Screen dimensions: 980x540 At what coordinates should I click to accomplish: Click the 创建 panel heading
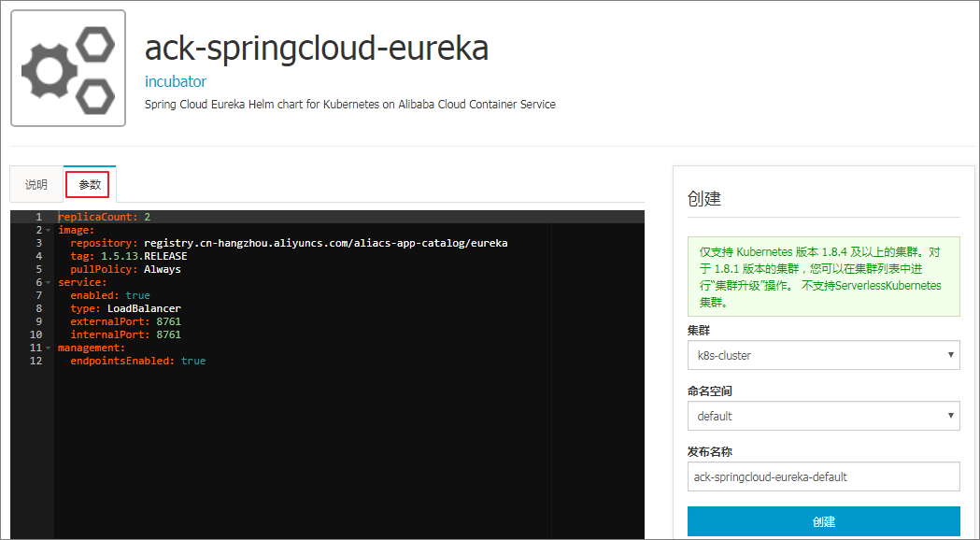pos(704,199)
